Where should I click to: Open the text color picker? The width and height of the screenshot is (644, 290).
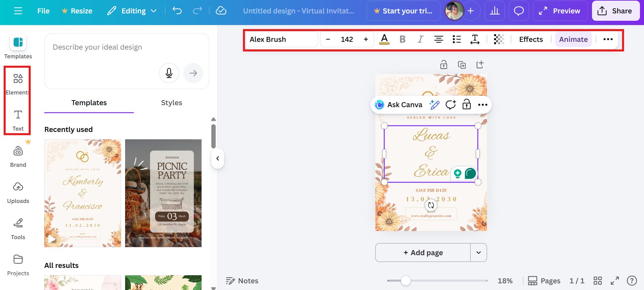(x=384, y=40)
